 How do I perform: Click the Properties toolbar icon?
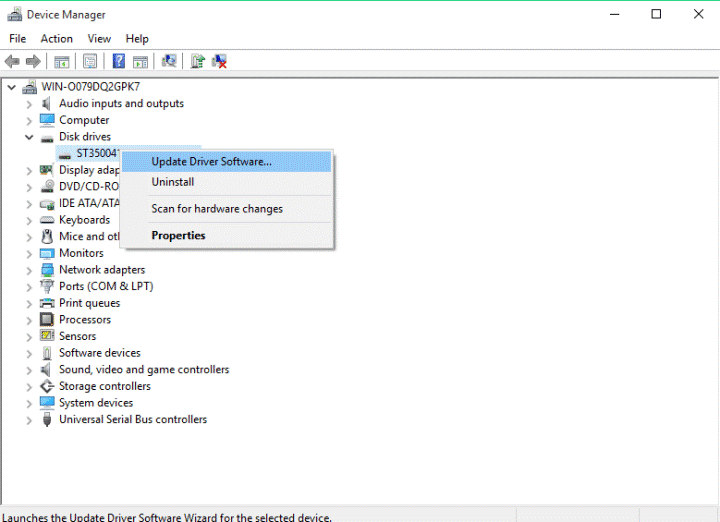point(90,61)
